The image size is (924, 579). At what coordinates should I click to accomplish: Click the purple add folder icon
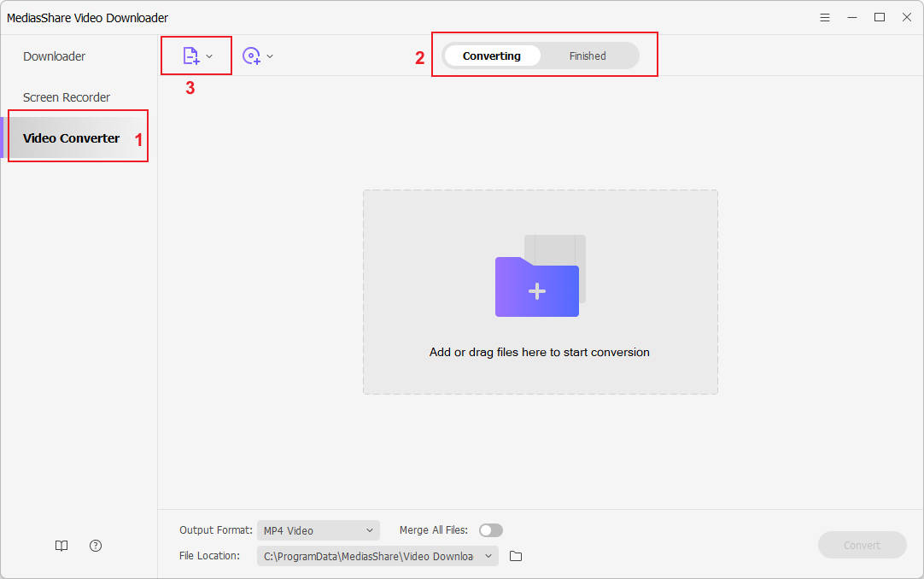click(537, 288)
